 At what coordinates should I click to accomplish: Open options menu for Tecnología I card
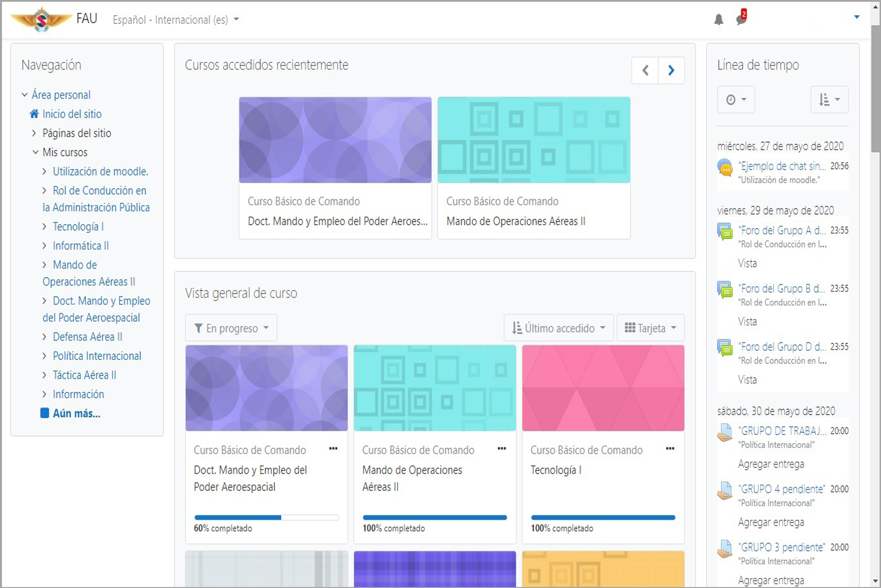coord(670,448)
